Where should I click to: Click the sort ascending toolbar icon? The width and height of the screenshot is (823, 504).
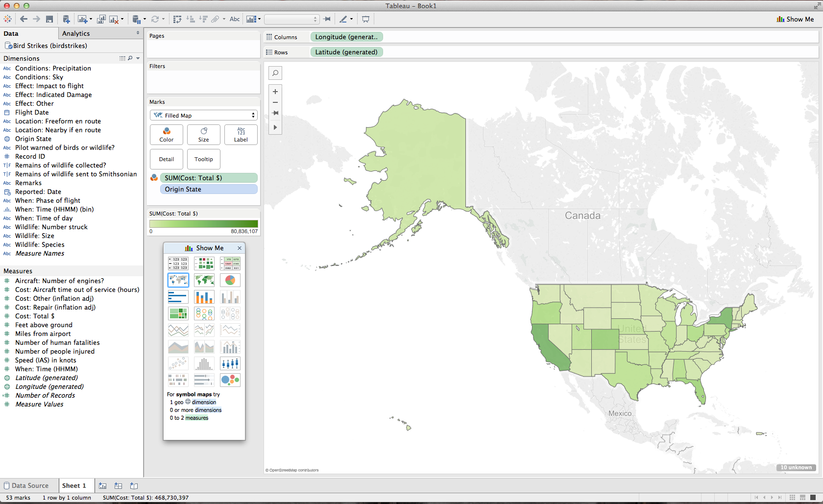pyautogui.click(x=191, y=19)
